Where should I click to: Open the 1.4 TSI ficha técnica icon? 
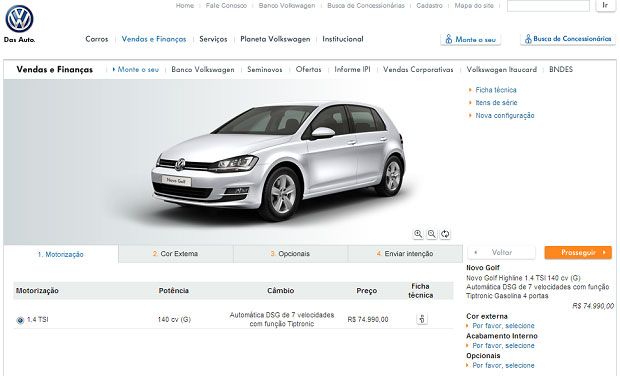(422, 319)
